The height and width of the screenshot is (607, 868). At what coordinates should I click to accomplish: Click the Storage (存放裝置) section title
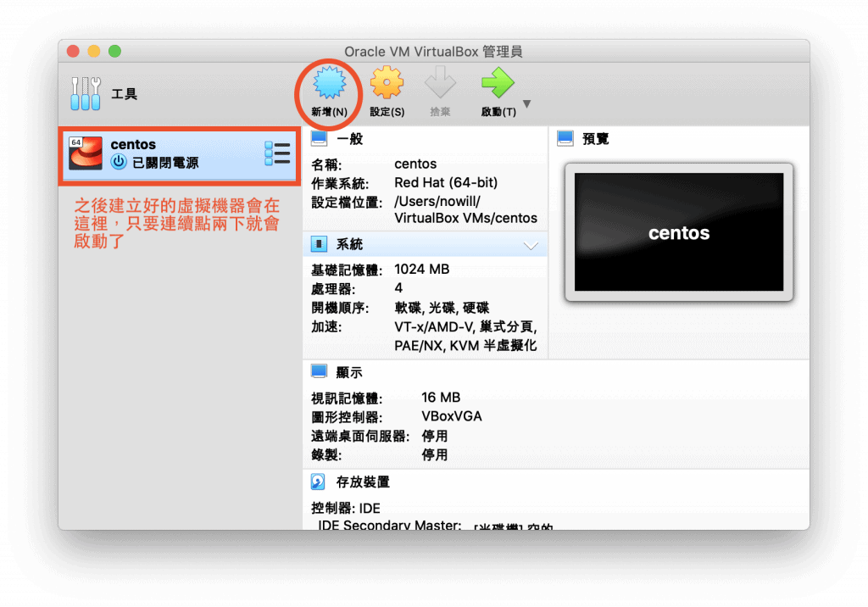pos(363,482)
